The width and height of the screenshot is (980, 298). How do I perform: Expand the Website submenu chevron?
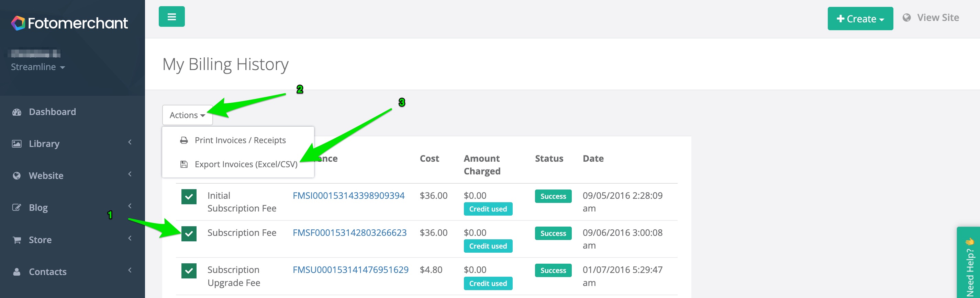(130, 174)
